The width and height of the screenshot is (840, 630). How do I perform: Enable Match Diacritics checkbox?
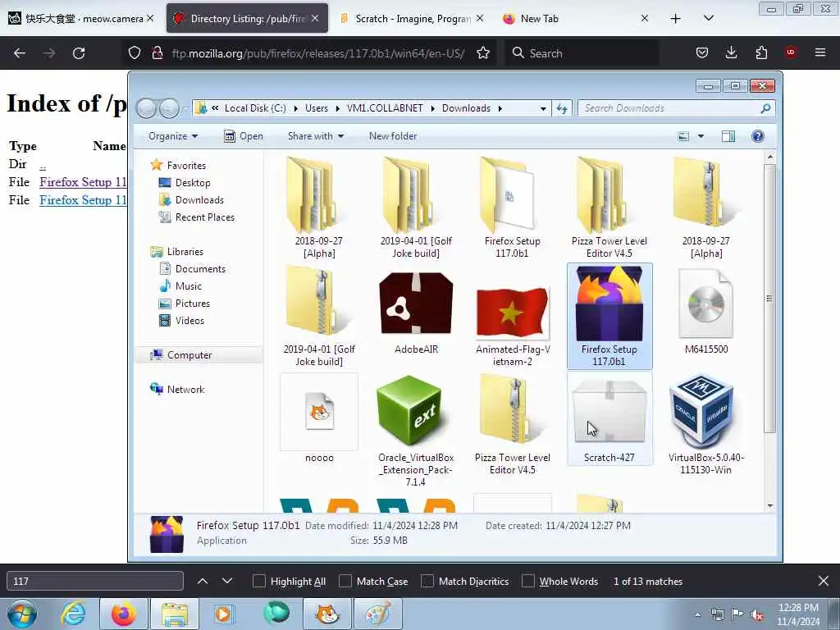(x=427, y=582)
